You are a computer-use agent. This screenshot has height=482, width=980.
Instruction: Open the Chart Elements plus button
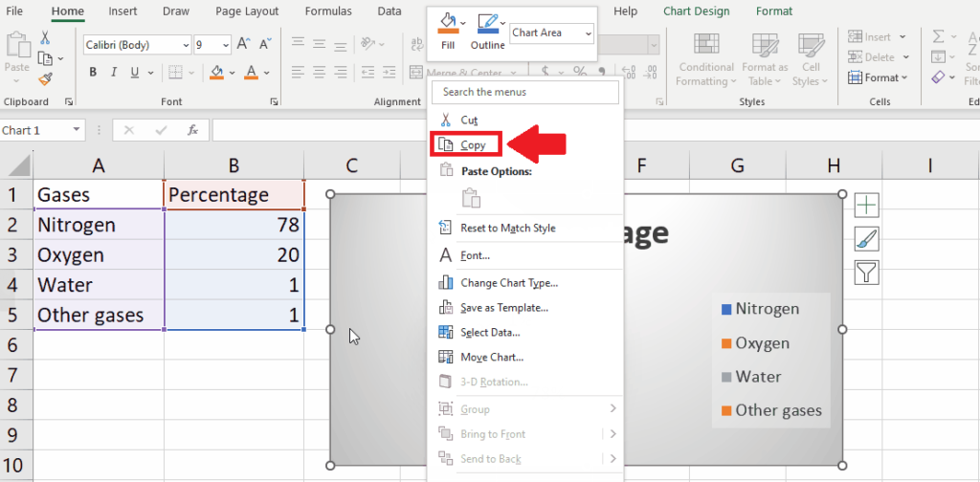click(867, 205)
